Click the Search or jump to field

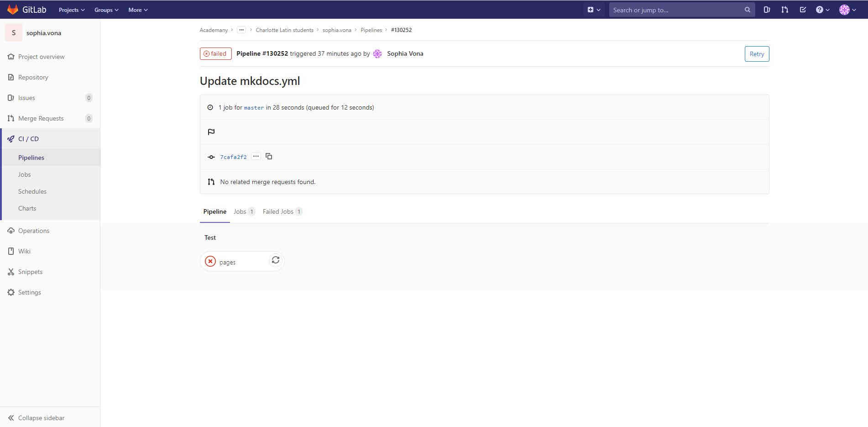(x=682, y=10)
